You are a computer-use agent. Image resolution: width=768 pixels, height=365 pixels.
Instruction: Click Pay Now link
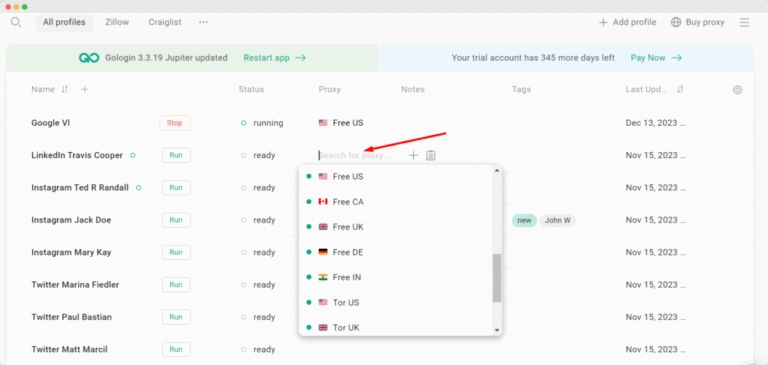(656, 58)
